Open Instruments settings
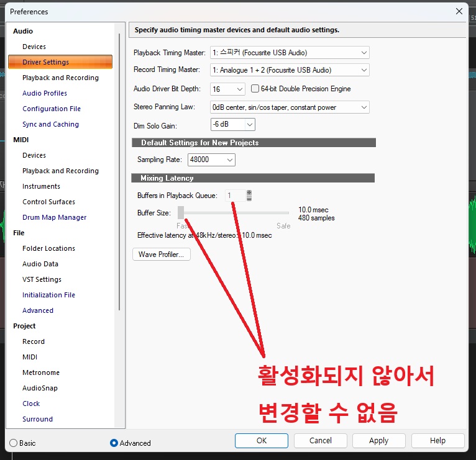Image resolution: width=476 pixels, height=460 pixels. point(41,186)
